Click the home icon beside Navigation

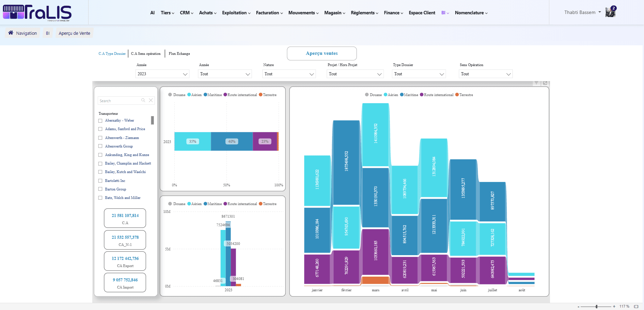(x=11, y=33)
